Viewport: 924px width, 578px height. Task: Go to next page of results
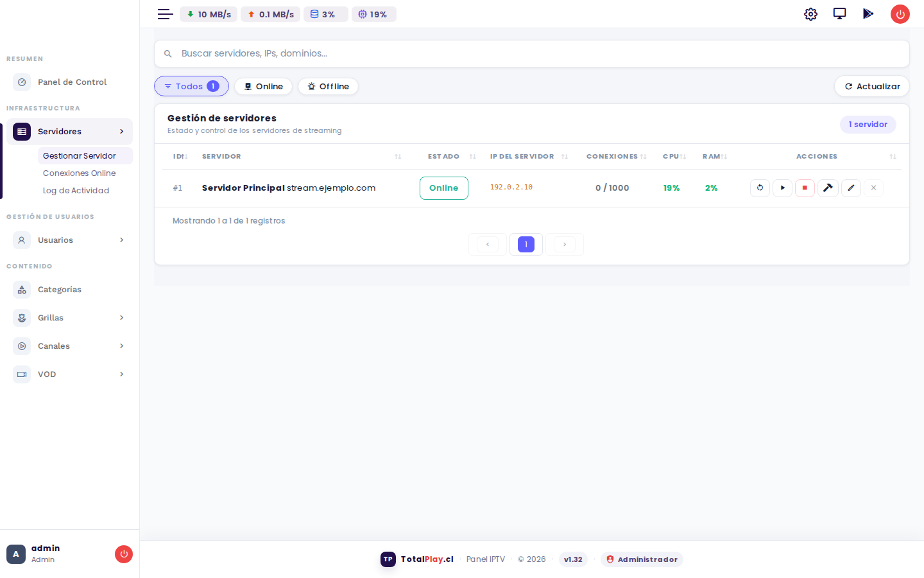(x=565, y=244)
